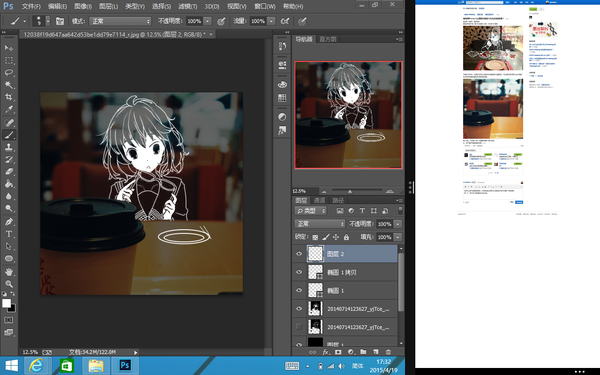
Task: Switch to the 通道 tab
Action: [x=319, y=200]
